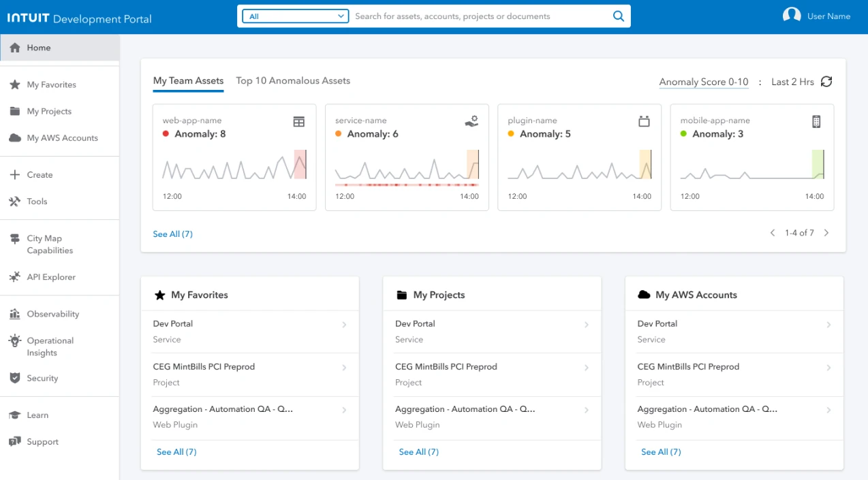
Task: Expand Aggregation chevron in My Favorites
Action: click(x=344, y=410)
